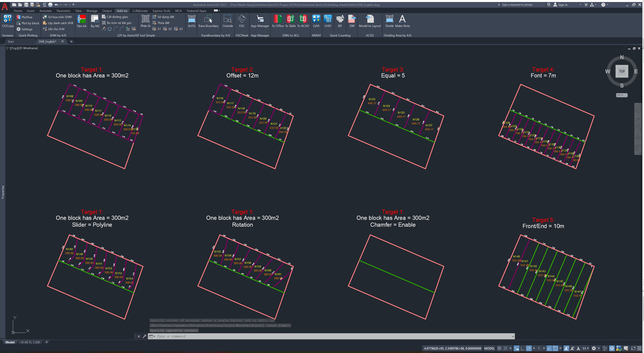The height and width of the screenshot is (353, 644).
Task: Switch to the Start document tab
Action: (11, 41)
